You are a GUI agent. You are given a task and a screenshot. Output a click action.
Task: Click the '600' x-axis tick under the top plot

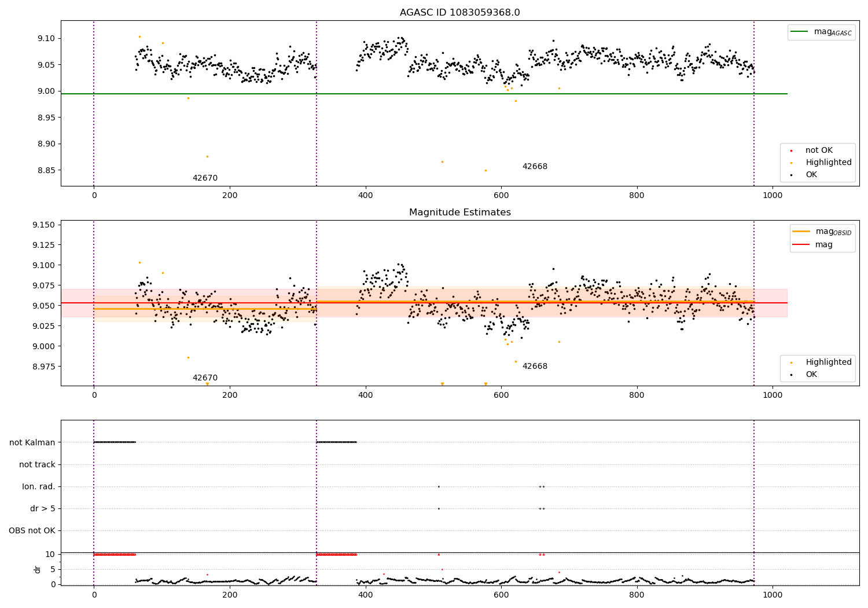coord(501,195)
